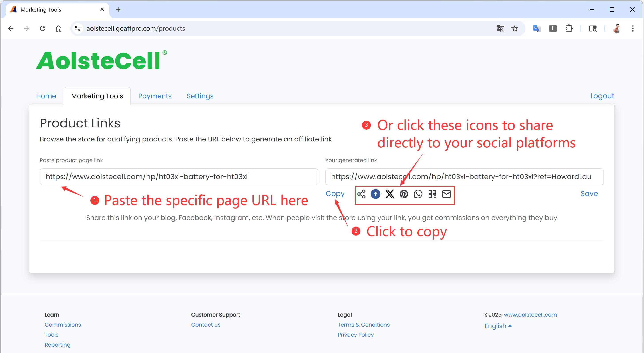Click the Google Translate address bar icon
This screenshot has height=353, width=644.
[x=500, y=28]
